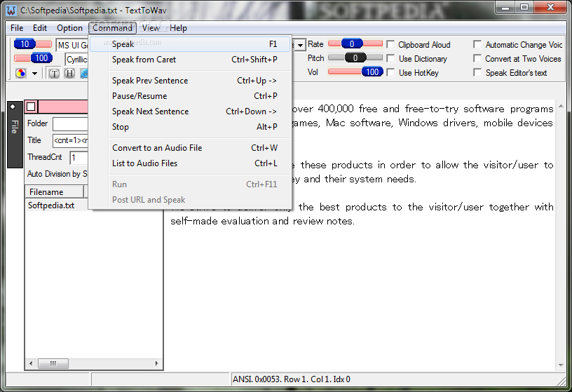This screenshot has height=392, width=572.
Task: Choose Speak Prev Sentence
Action: [190, 81]
